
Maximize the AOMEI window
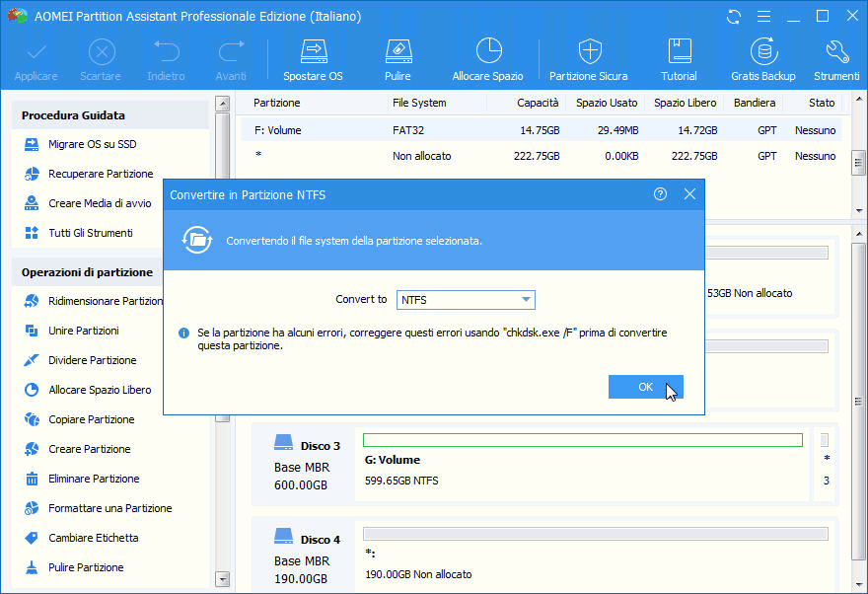coord(823,16)
